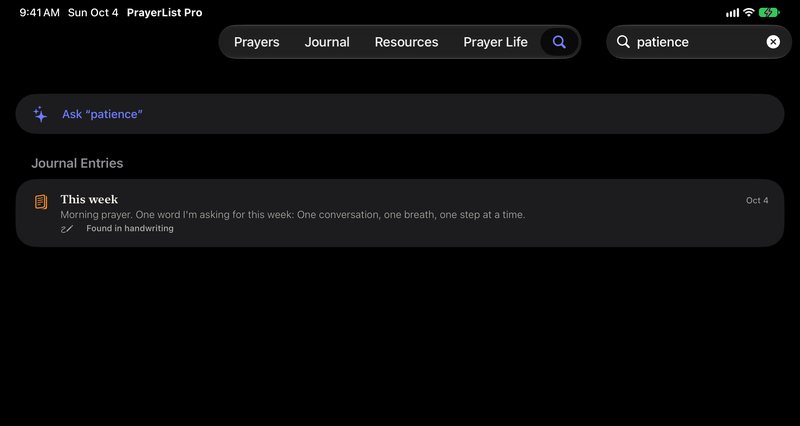800x426 pixels.
Task: Tap the 9:41 AM clock in the status bar
Action: click(x=39, y=13)
